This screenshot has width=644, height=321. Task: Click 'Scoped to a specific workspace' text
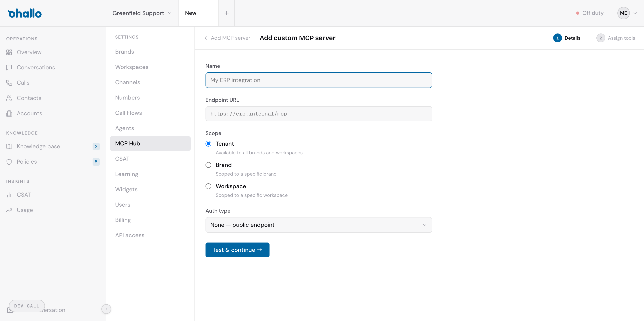[x=251, y=195]
